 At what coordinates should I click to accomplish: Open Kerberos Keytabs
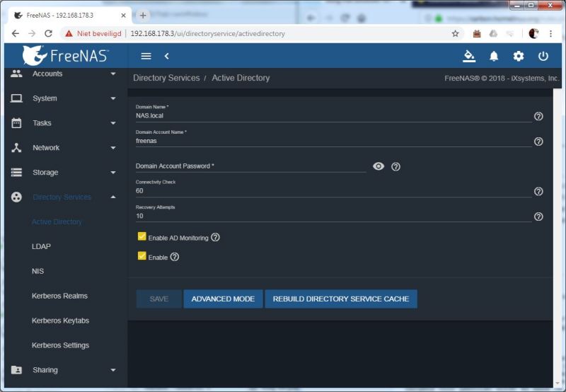click(x=60, y=321)
